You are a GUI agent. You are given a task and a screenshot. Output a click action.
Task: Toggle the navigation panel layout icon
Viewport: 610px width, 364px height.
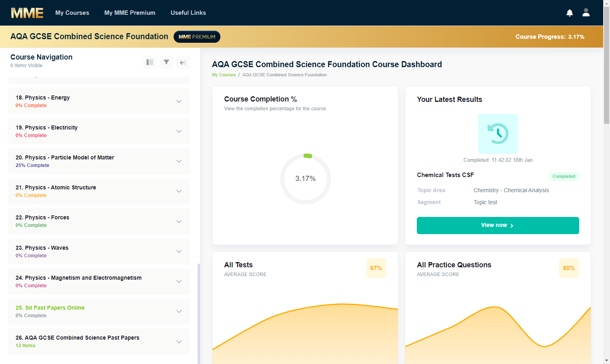pyautogui.click(x=150, y=62)
